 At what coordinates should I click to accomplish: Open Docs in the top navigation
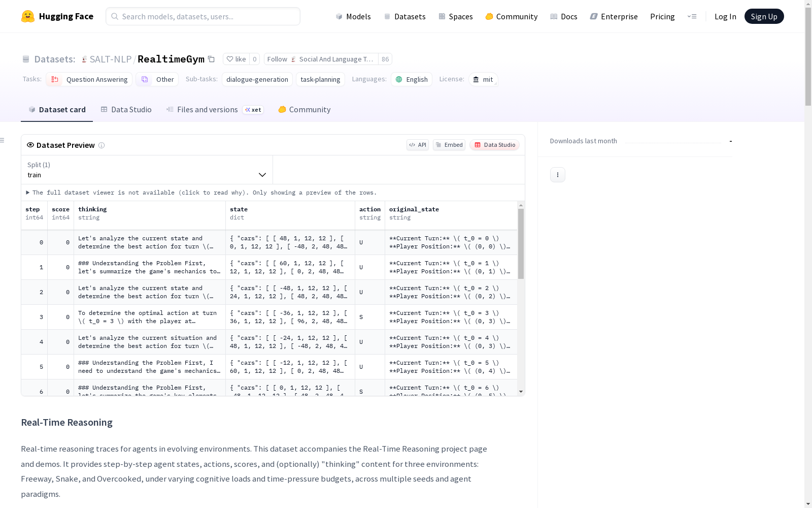coord(563,16)
